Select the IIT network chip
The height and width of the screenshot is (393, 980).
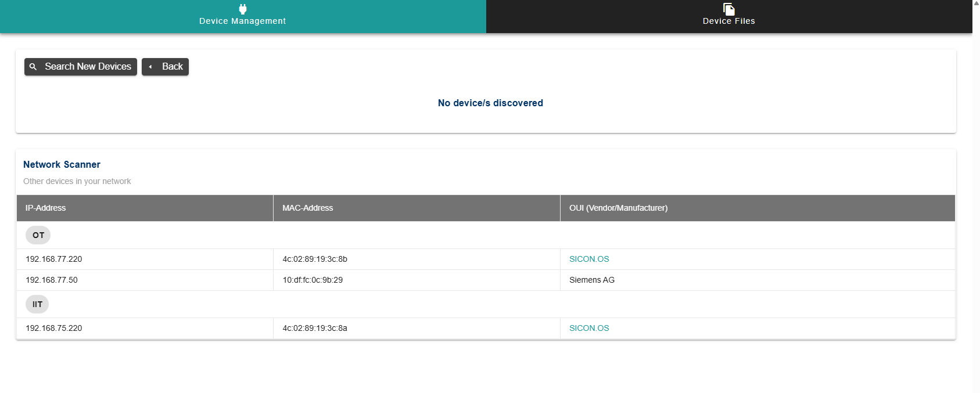click(x=37, y=304)
